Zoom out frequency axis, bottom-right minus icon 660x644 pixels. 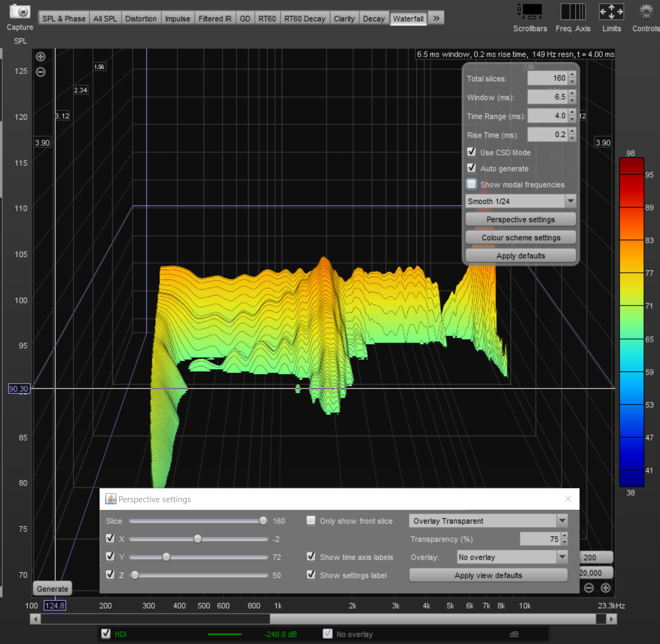click(589, 588)
